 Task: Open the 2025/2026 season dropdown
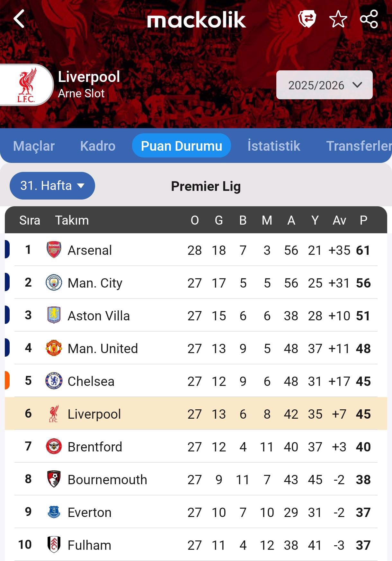pyautogui.click(x=324, y=85)
